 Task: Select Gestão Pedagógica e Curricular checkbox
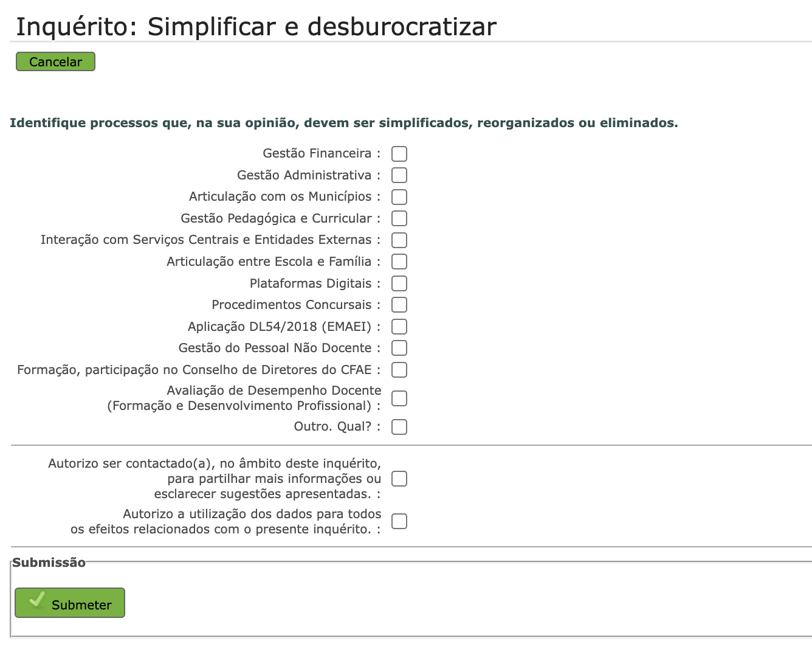tap(399, 218)
